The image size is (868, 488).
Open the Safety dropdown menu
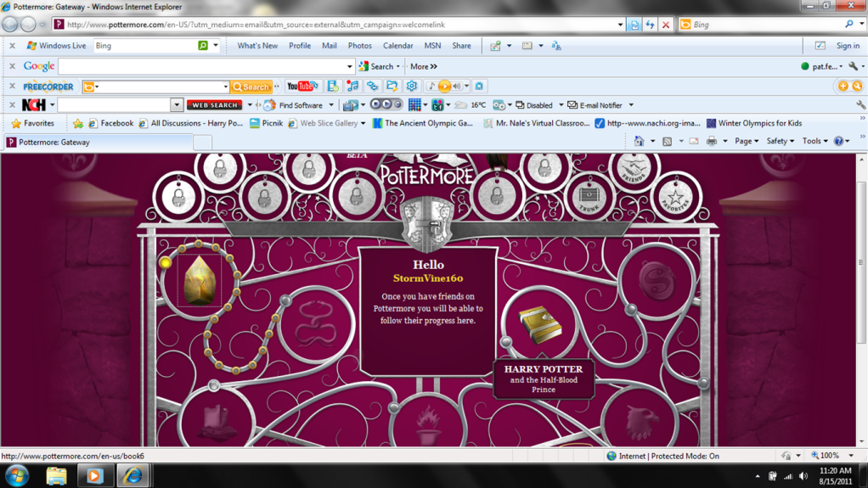780,142
